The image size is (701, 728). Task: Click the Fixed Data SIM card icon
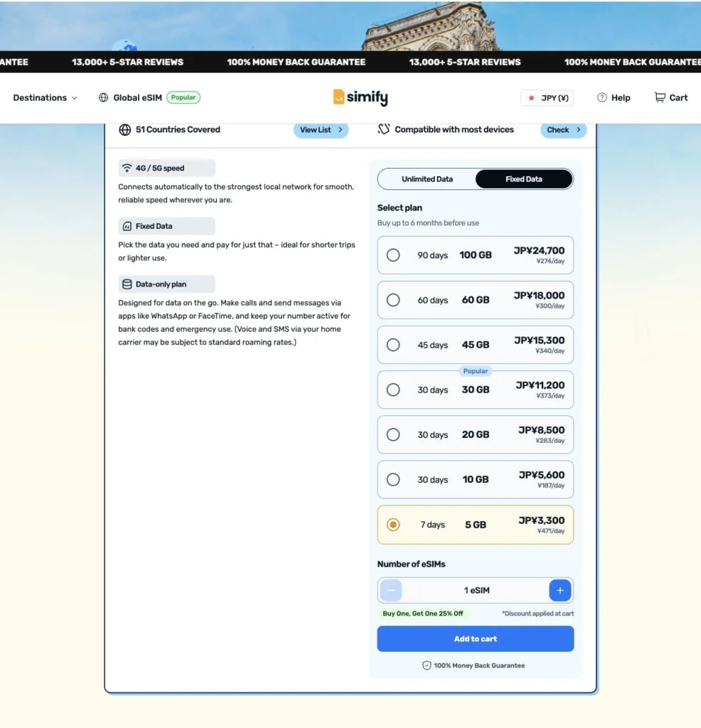click(x=127, y=226)
